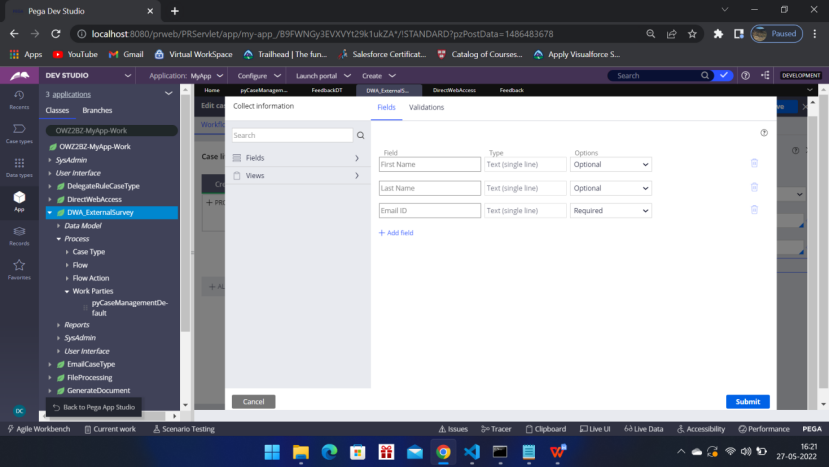Click the Dev Studio search magnifier icon
The image size is (830, 467).
pos(705,76)
